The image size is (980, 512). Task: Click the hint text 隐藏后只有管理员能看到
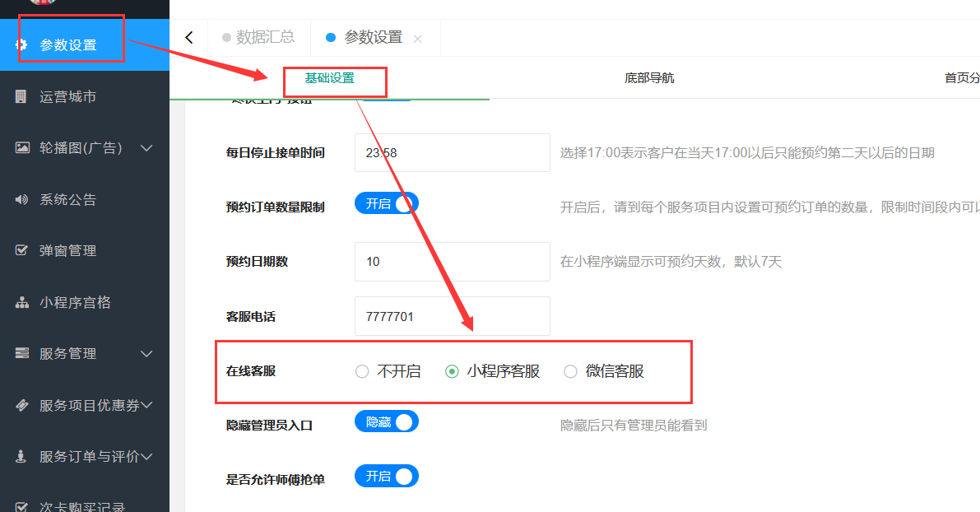634,425
